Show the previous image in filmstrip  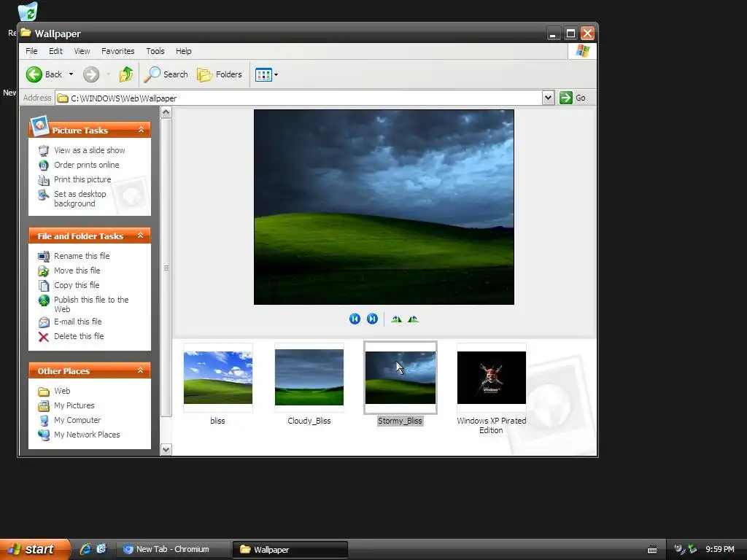[355, 319]
